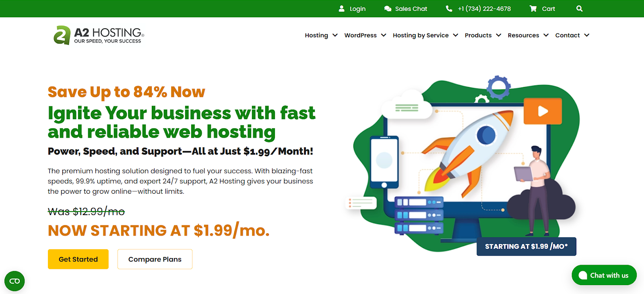Open the Chat with us widget

[604, 275]
